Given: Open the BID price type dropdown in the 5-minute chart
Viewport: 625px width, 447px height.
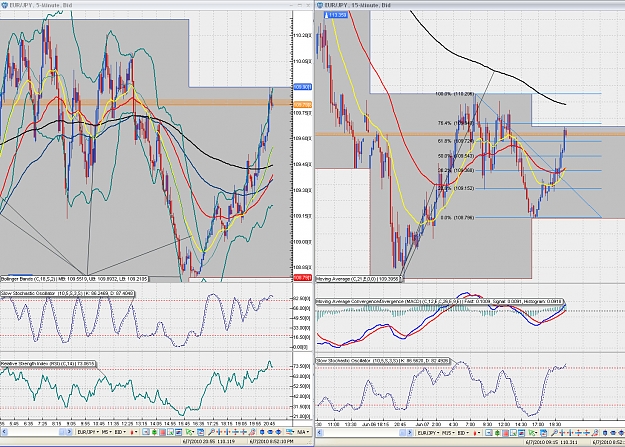Looking at the screenshot, I should click(120, 432).
